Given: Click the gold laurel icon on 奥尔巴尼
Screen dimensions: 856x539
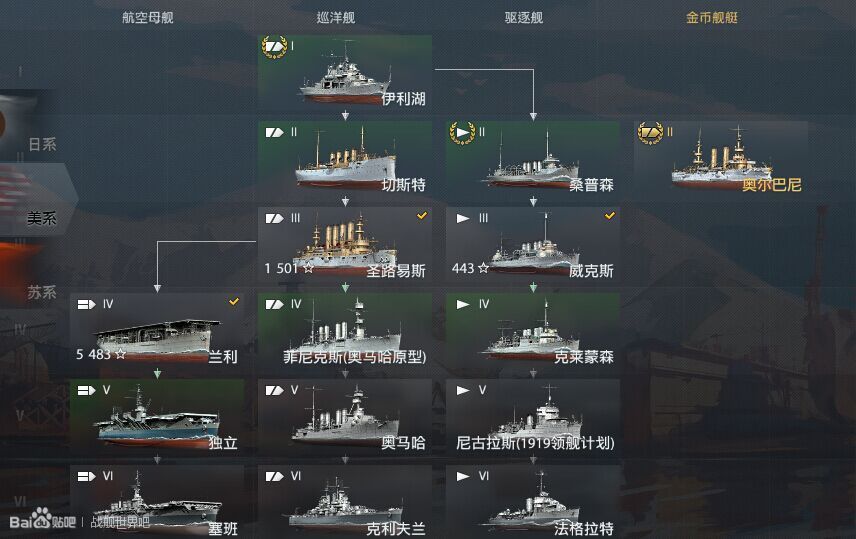Looking at the screenshot, I should [x=650, y=133].
